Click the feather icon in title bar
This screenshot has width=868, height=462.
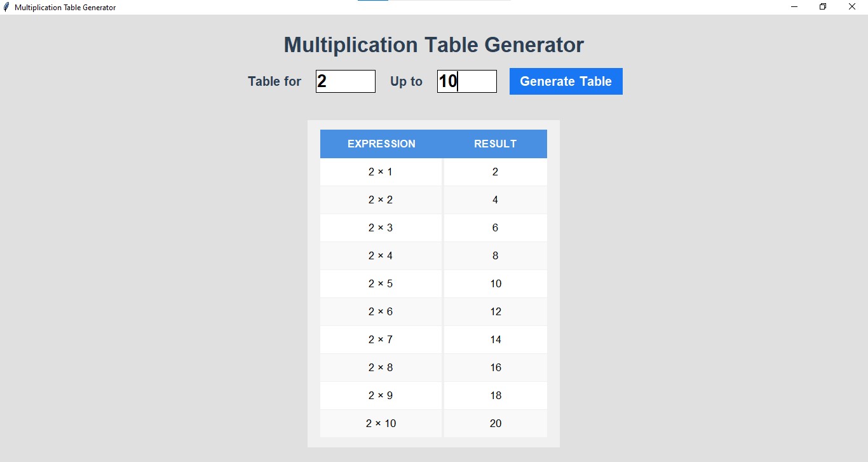[7, 7]
